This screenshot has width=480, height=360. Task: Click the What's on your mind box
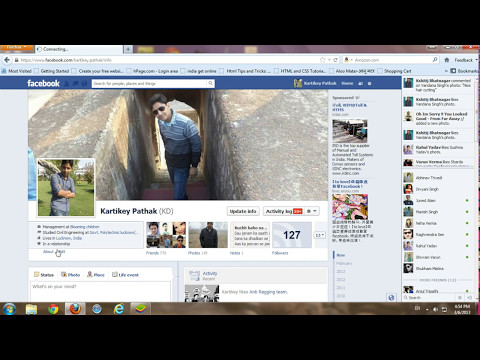click(100, 292)
